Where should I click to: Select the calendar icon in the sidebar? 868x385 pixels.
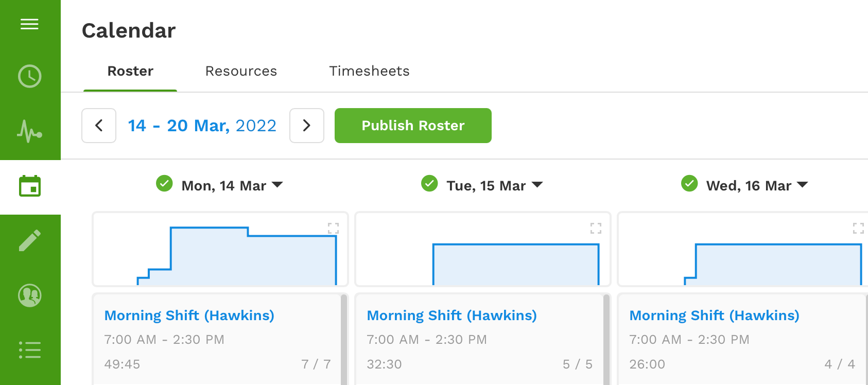pyautogui.click(x=30, y=186)
